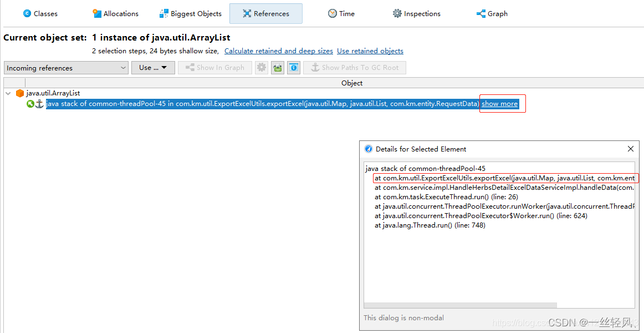Image resolution: width=644 pixels, height=333 pixels.
Task: Click the Object column header
Action: pos(352,83)
